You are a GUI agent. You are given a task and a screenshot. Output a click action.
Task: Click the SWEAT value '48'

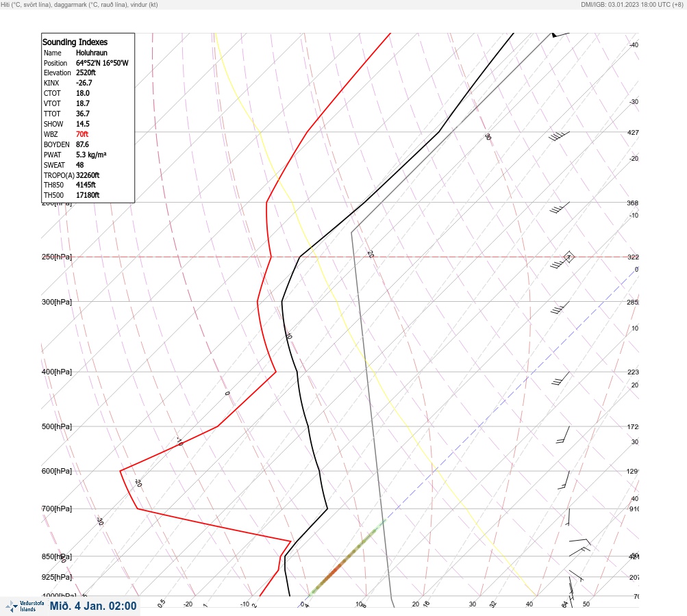[x=79, y=165]
